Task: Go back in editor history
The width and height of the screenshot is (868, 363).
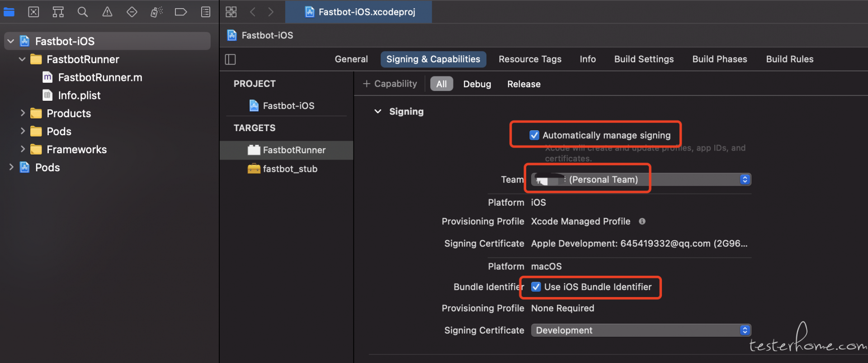Action: click(253, 12)
